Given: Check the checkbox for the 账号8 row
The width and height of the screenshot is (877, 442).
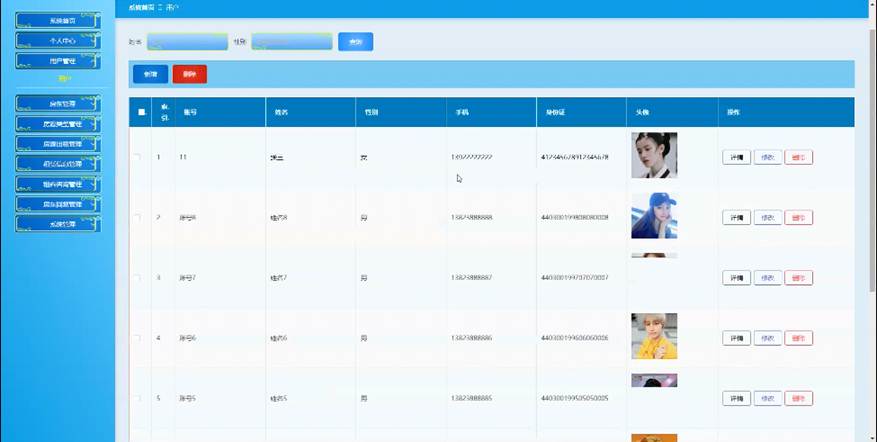Looking at the screenshot, I should tap(137, 218).
